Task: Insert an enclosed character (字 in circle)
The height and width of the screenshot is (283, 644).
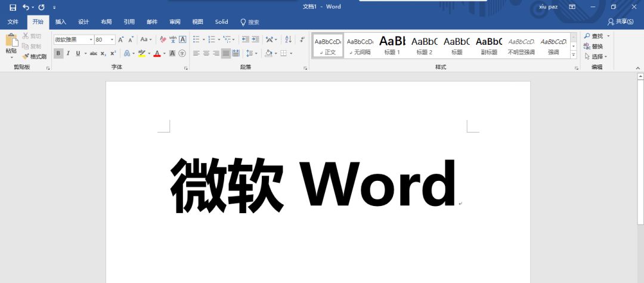Action: (x=182, y=53)
